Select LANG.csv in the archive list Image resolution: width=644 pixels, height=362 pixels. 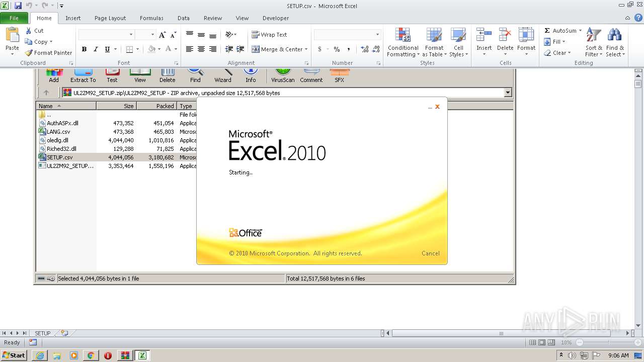click(58, 132)
